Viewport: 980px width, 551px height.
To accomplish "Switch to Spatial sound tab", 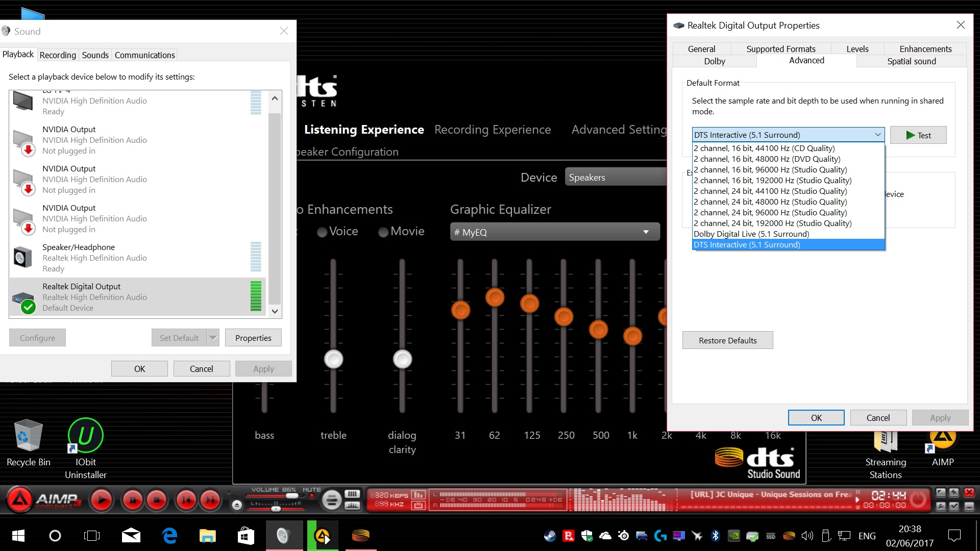I will [911, 61].
